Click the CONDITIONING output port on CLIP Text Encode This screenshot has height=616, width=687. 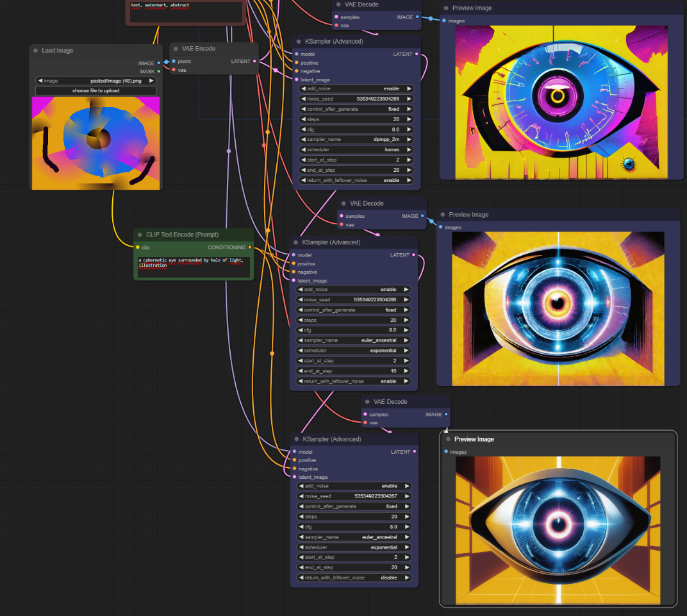(250, 247)
